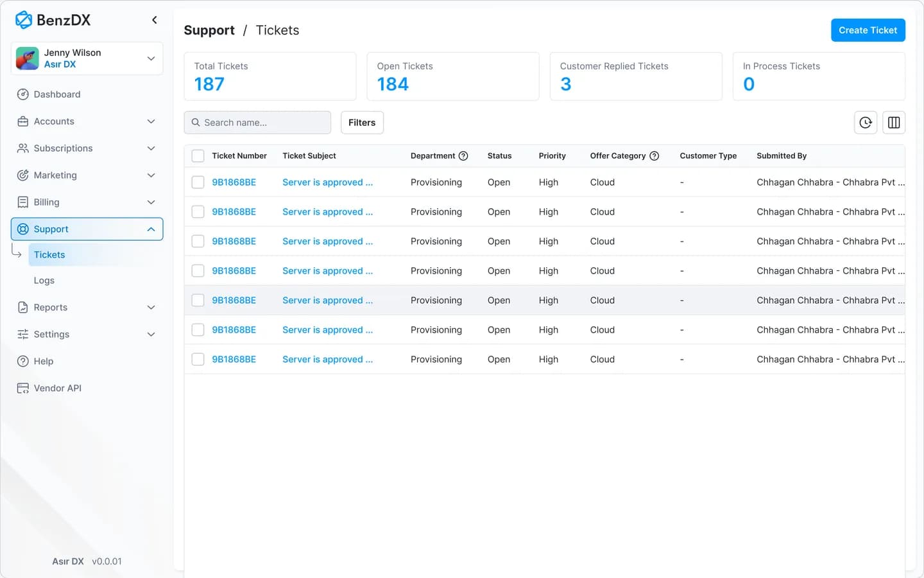Collapse the Support section chevron
This screenshot has height=578, width=924.
151,229
